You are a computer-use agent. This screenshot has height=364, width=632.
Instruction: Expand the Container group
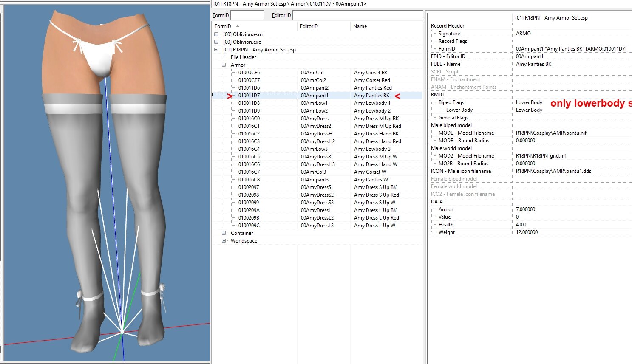[224, 233]
